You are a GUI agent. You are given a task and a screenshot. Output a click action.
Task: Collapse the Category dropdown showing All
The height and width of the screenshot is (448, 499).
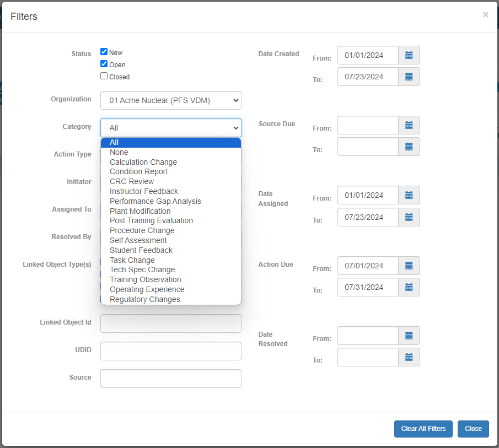coord(170,128)
